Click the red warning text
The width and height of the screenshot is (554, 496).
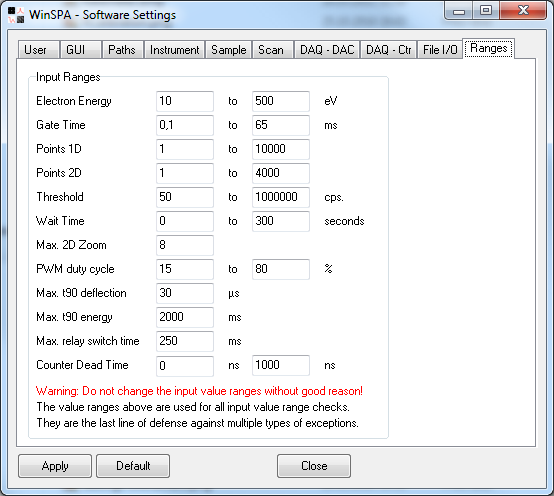[x=199, y=391]
